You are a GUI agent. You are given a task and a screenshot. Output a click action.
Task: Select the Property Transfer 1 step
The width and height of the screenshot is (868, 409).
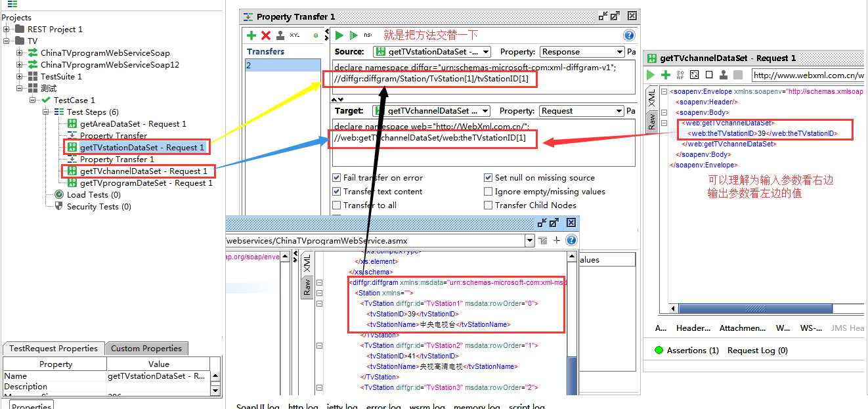coord(110,160)
